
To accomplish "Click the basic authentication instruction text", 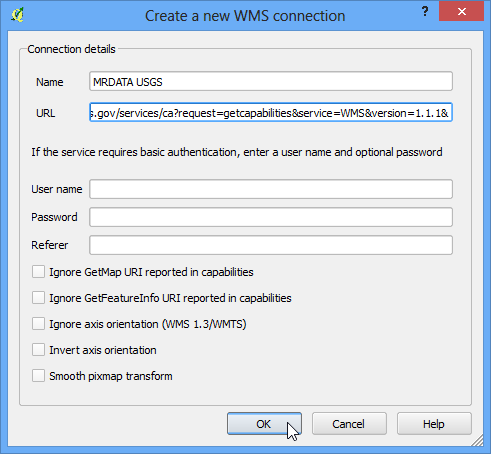I will (237, 152).
